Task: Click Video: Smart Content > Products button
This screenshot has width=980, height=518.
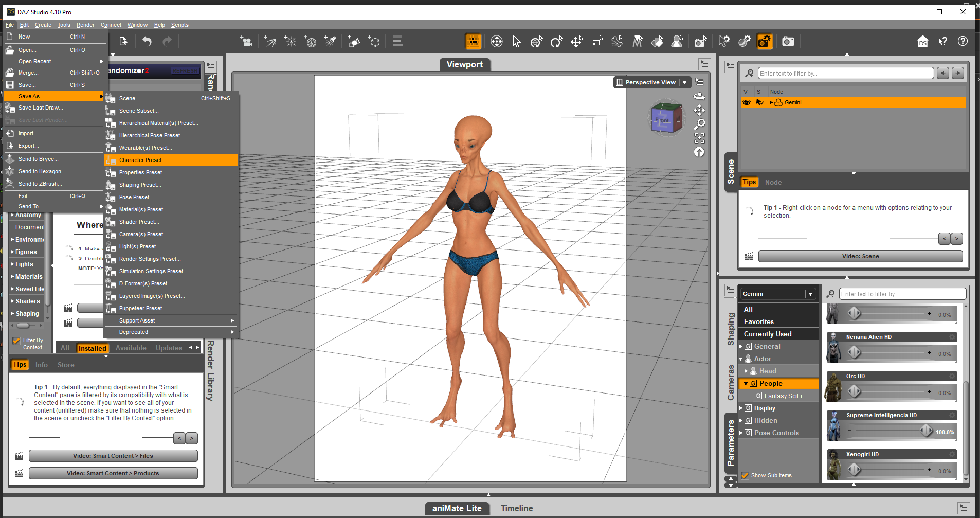Action: 113,473
